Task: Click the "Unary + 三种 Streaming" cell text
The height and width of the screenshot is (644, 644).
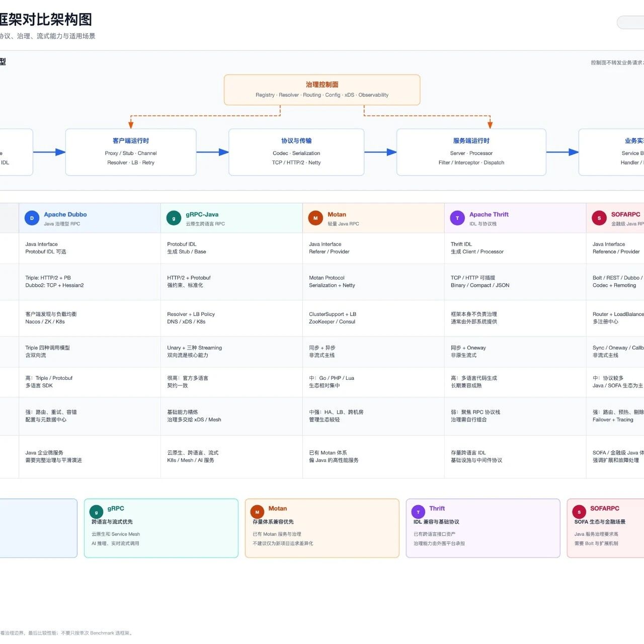Action: pyautogui.click(x=194, y=348)
